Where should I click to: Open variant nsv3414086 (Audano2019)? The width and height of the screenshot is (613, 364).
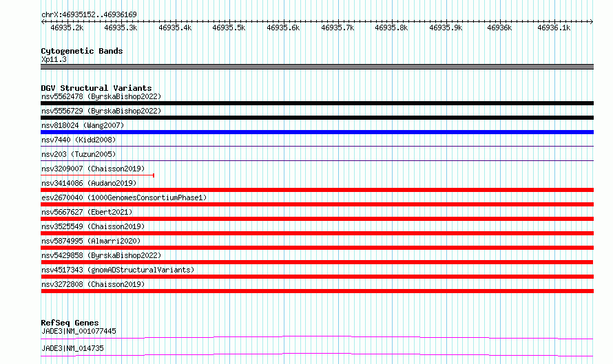pyautogui.click(x=89, y=183)
